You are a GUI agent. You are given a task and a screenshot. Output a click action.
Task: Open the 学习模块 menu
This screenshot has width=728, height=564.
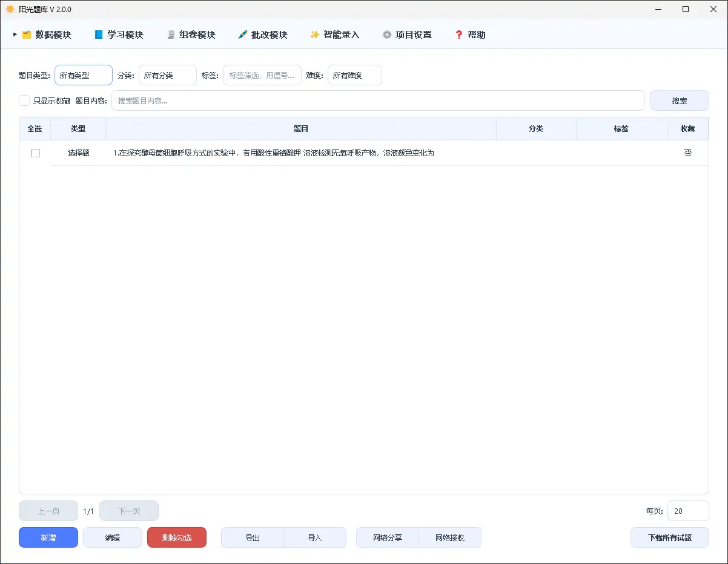click(x=119, y=35)
